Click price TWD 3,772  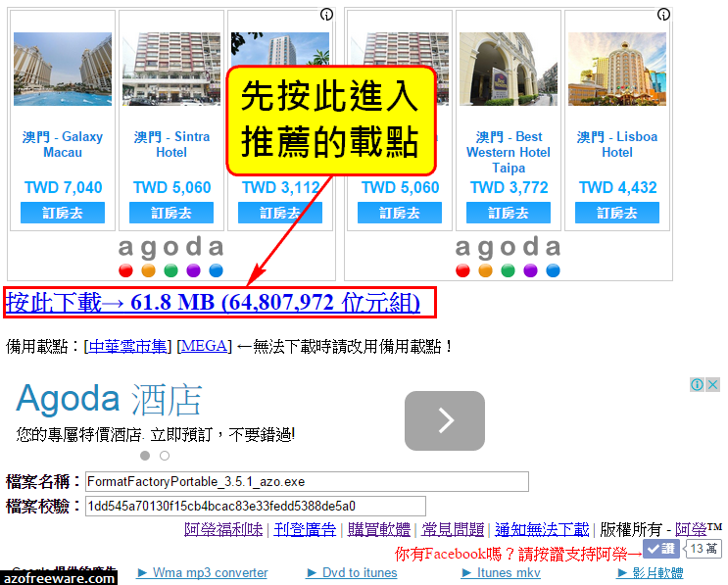(x=509, y=187)
